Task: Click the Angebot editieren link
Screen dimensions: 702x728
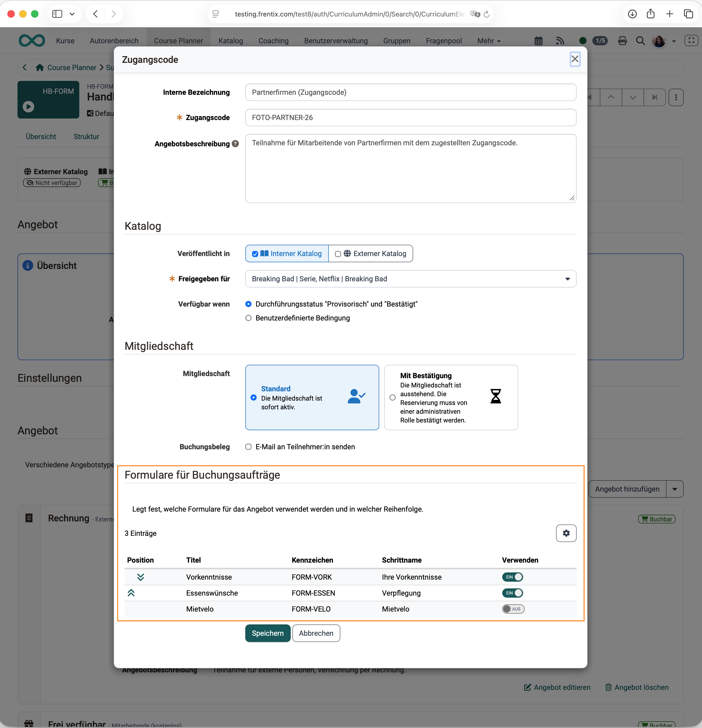Action: tap(557, 688)
